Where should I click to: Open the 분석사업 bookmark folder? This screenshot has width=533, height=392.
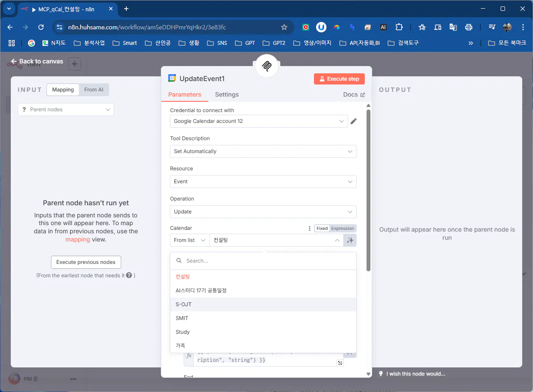[x=89, y=43]
